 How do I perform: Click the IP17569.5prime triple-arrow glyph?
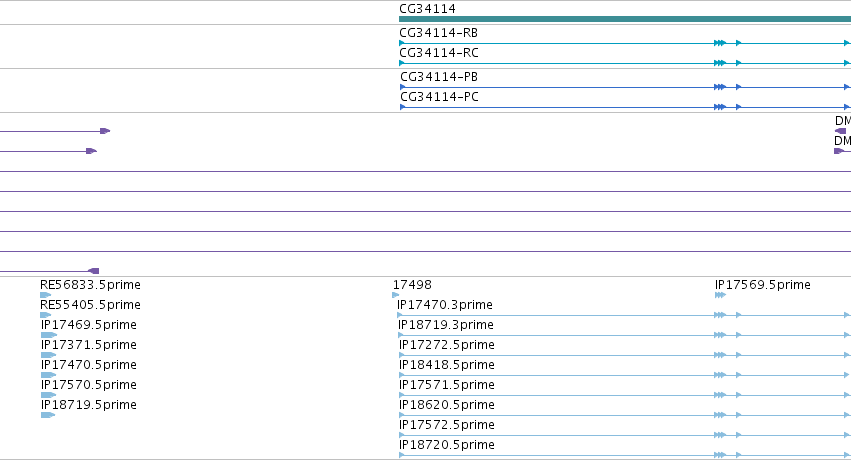tap(720, 295)
